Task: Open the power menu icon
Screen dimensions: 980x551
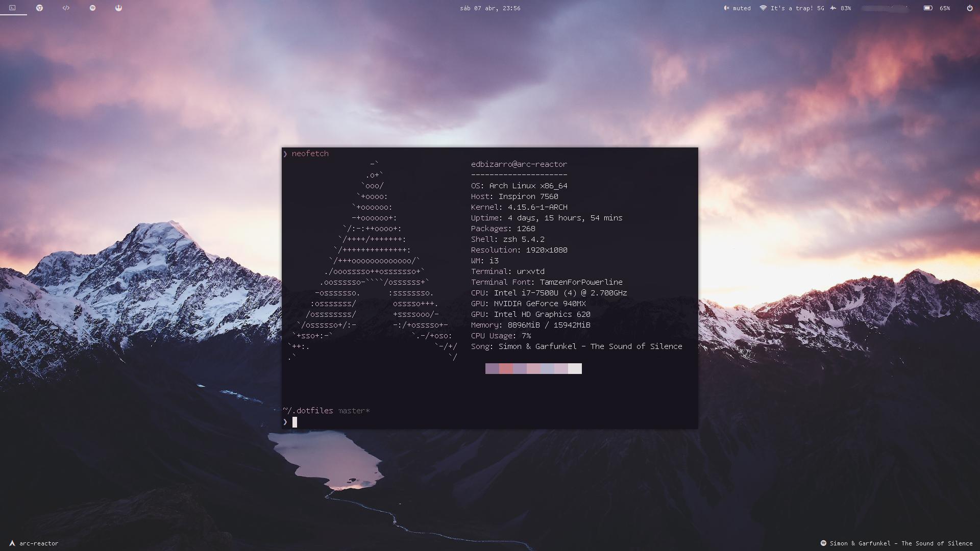Action: [x=969, y=8]
